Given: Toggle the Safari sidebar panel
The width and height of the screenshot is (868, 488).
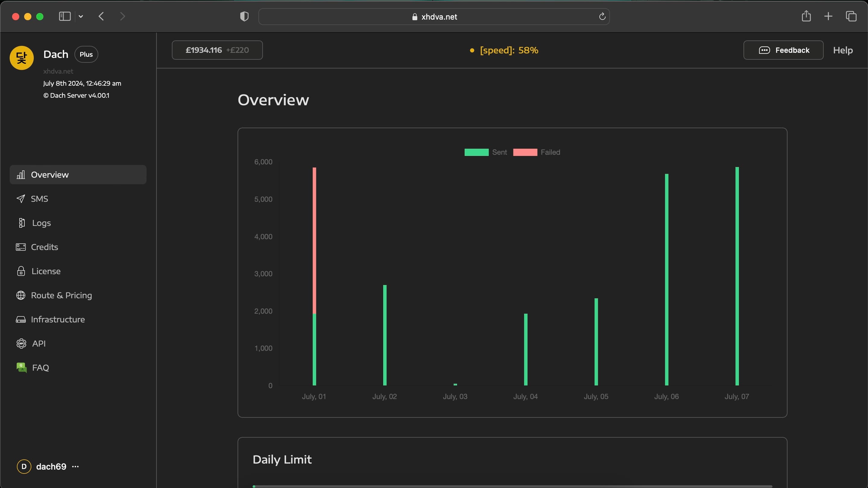Looking at the screenshot, I should pos(65,16).
